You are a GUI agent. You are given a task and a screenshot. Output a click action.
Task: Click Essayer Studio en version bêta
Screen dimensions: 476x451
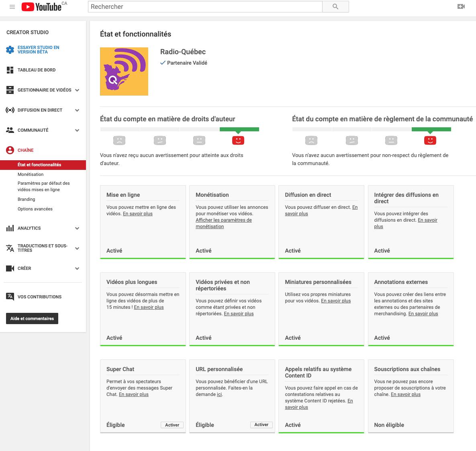tap(38, 50)
